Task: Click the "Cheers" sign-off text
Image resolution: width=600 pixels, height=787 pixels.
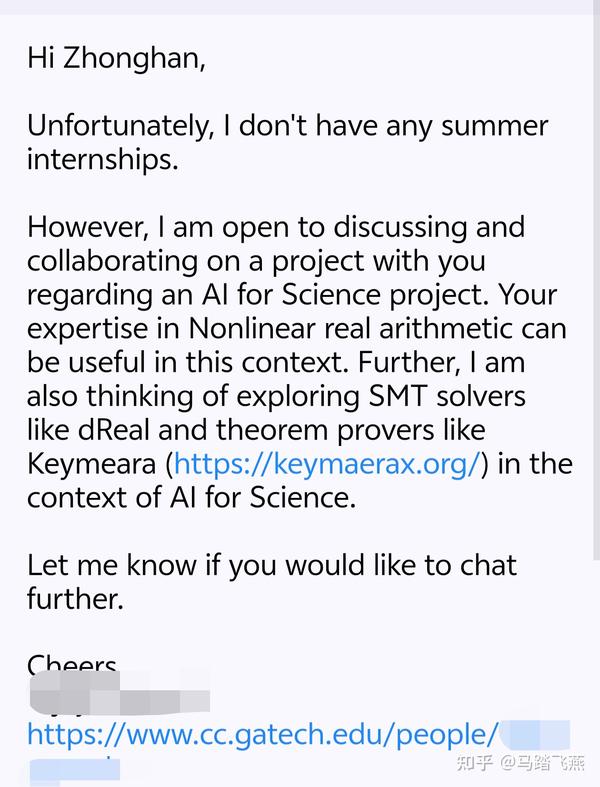Action: 72,665
